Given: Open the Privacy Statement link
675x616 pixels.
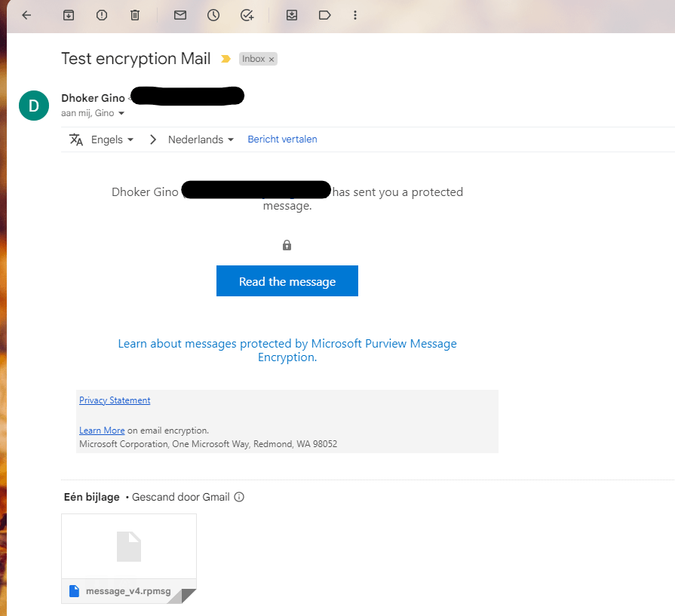Looking at the screenshot, I should [x=115, y=400].
